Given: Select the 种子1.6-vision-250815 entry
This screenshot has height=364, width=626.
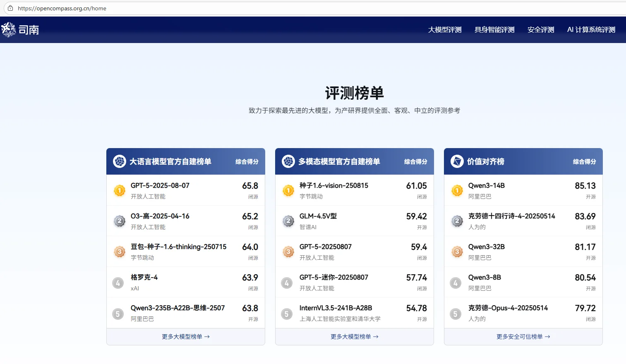Looking at the screenshot, I should 354,190.
